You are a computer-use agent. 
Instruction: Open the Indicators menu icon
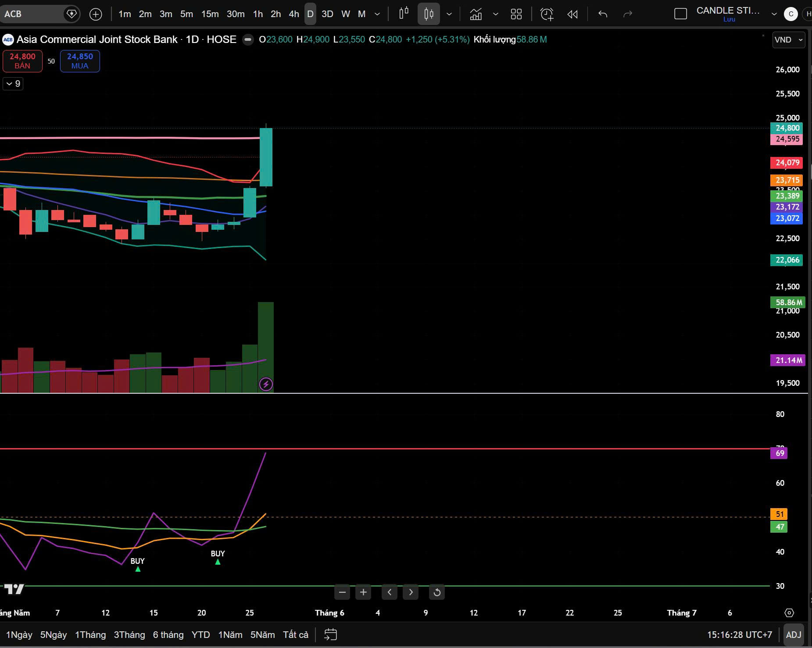pyautogui.click(x=476, y=14)
